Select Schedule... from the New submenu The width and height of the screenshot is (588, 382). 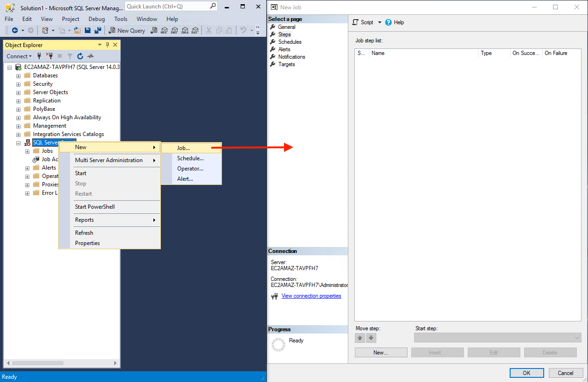click(x=190, y=158)
